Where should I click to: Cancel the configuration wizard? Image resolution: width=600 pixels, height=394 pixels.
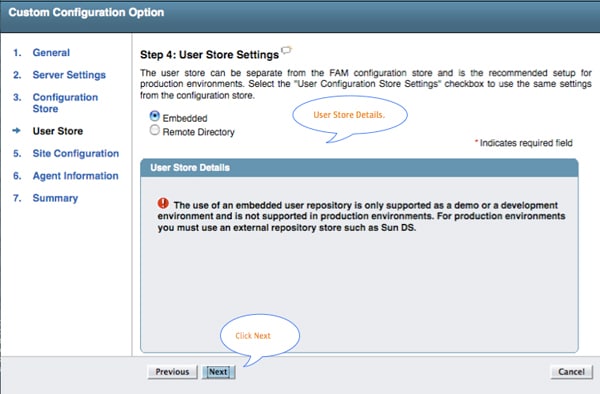click(571, 372)
